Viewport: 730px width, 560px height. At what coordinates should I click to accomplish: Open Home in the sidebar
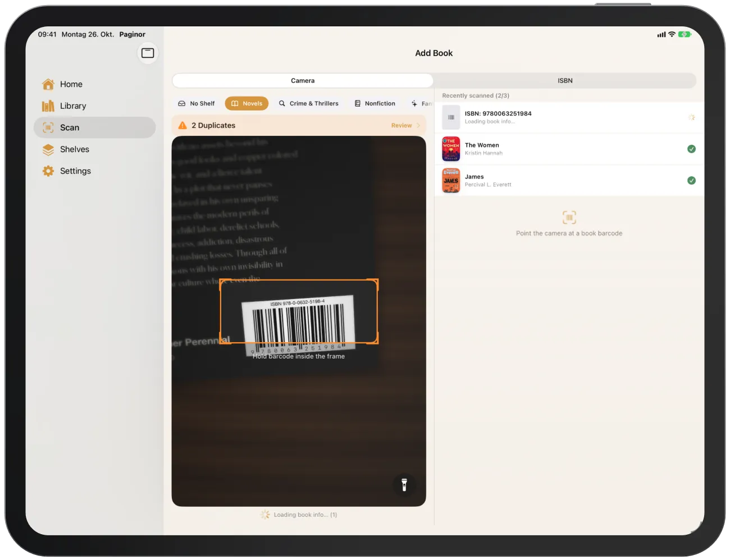tap(94, 84)
